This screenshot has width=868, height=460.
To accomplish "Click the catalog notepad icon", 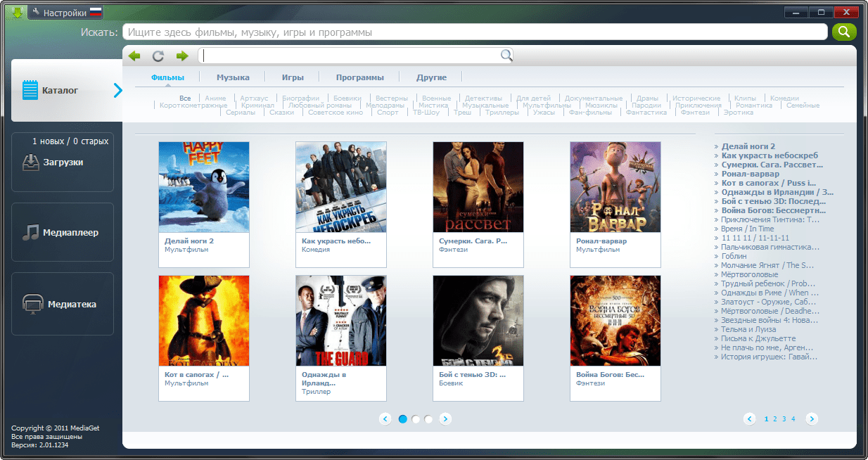I will [x=30, y=90].
